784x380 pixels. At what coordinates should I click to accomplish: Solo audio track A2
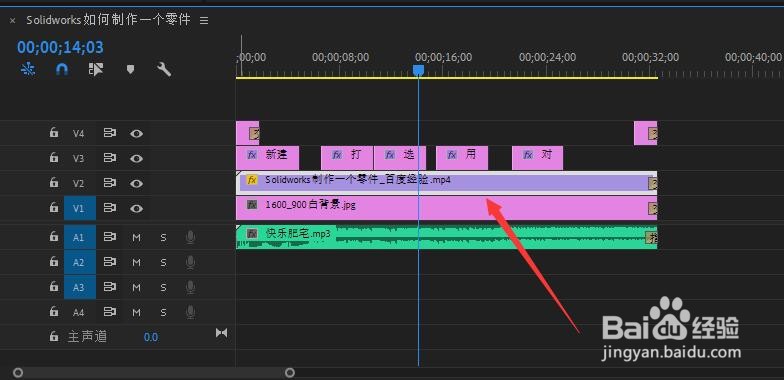click(163, 262)
